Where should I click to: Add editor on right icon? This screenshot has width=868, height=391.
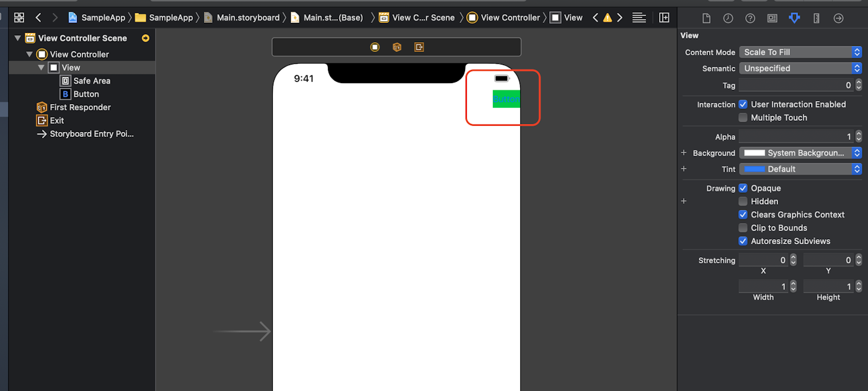[x=664, y=17]
